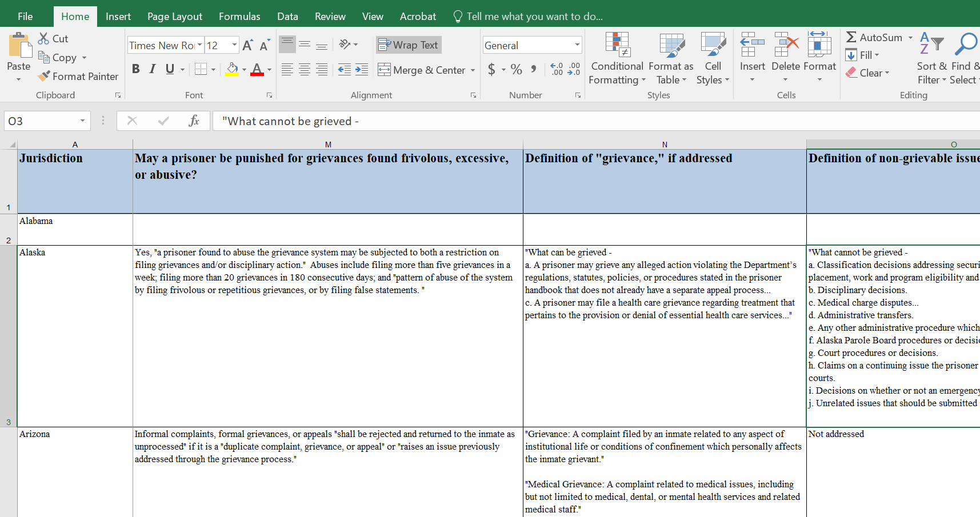Viewport: 980px width, 517px height.
Task: Click the Delete cells icon
Action: coord(786,45)
